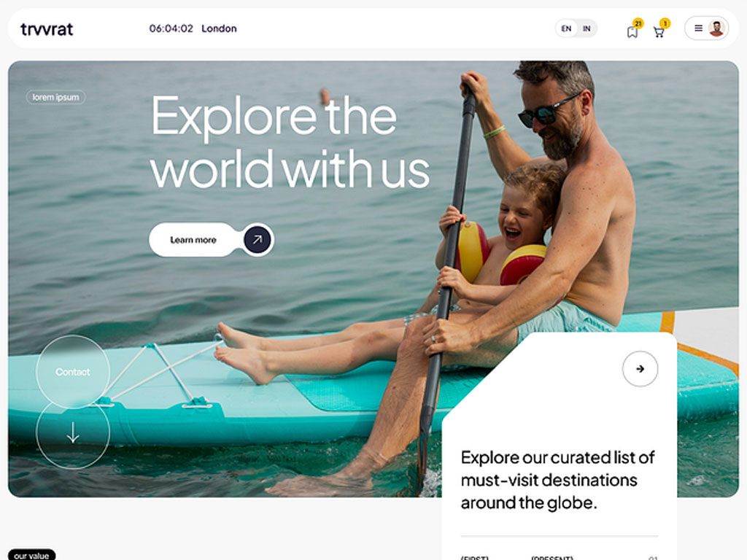747x560 pixels.
Task: Open the bookmarks icon with badge
Action: pos(632,32)
